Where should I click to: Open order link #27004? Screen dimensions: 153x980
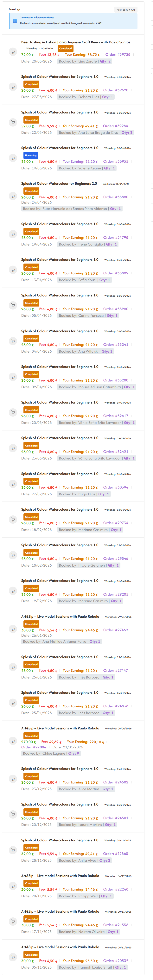coord(34,747)
